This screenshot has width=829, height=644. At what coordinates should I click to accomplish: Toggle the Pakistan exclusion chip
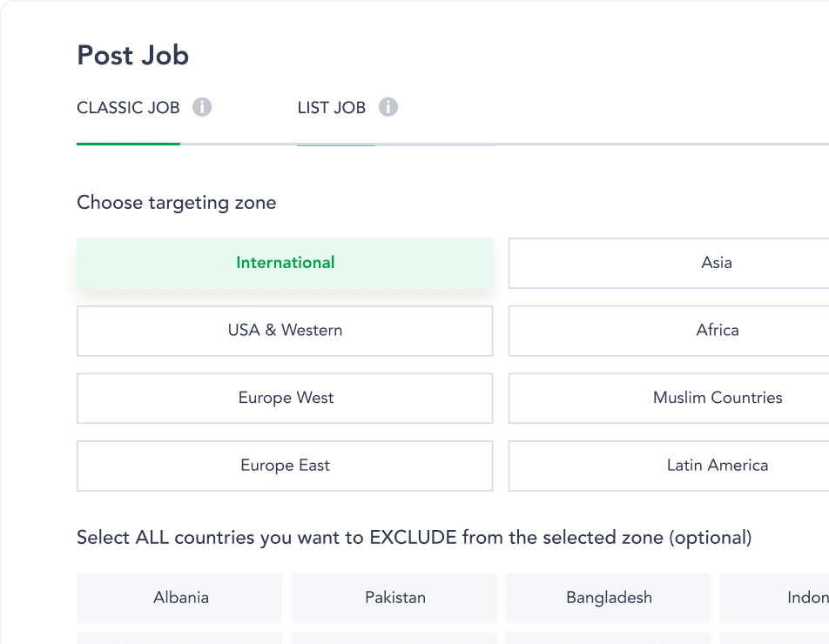pyautogui.click(x=394, y=598)
